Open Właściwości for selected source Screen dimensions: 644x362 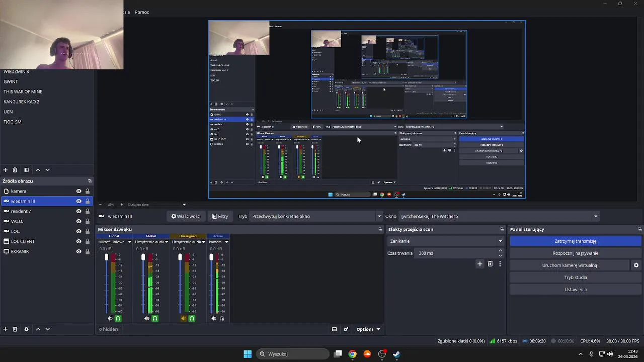pyautogui.click(x=186, y=216)
